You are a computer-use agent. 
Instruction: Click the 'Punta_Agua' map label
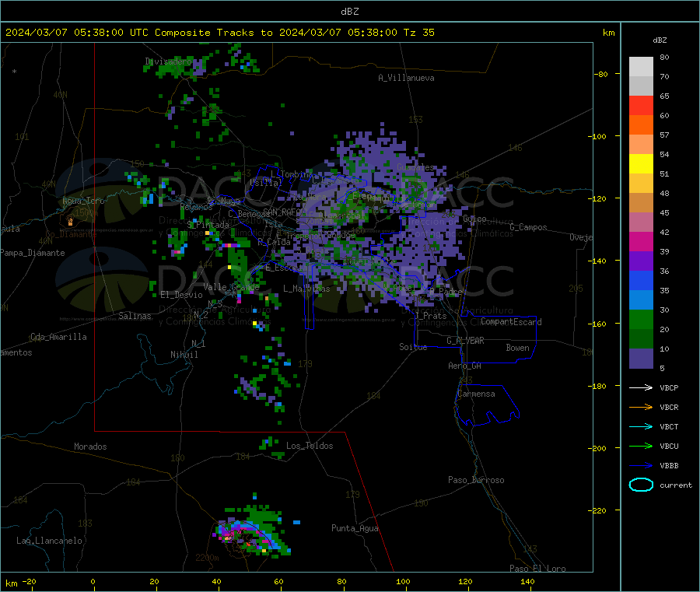(x=355, y=528)
